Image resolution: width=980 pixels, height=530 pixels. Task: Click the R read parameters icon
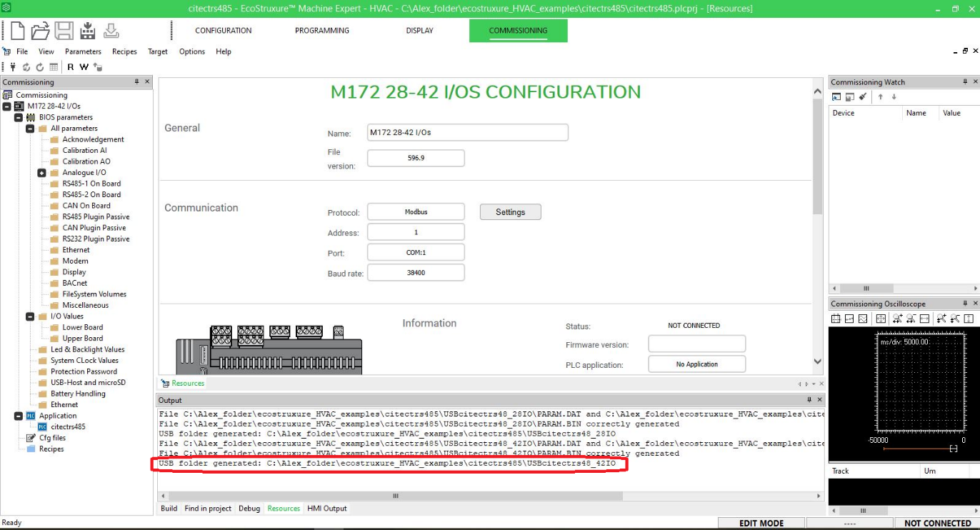pos(71,67)
